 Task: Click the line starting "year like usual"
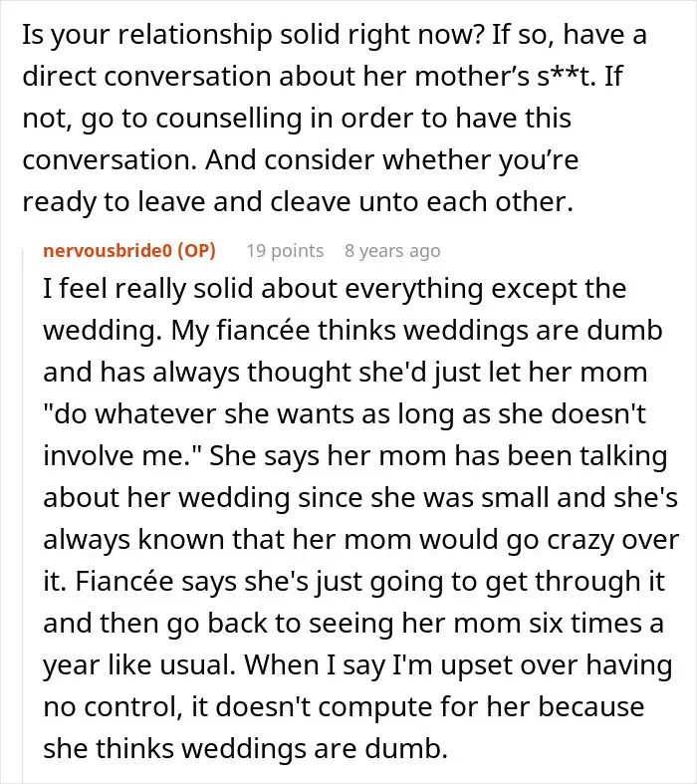357,665
